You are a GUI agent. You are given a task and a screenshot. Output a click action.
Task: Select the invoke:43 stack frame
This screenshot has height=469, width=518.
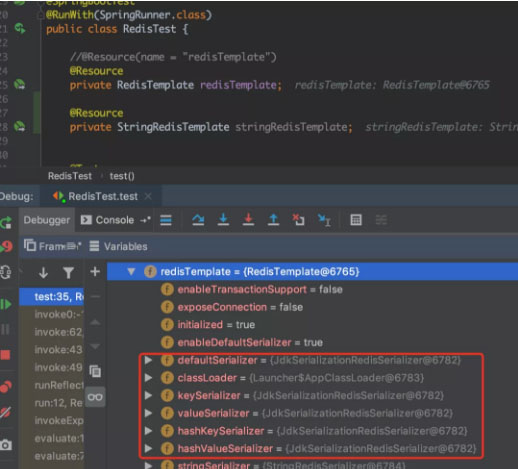(51, 349)
